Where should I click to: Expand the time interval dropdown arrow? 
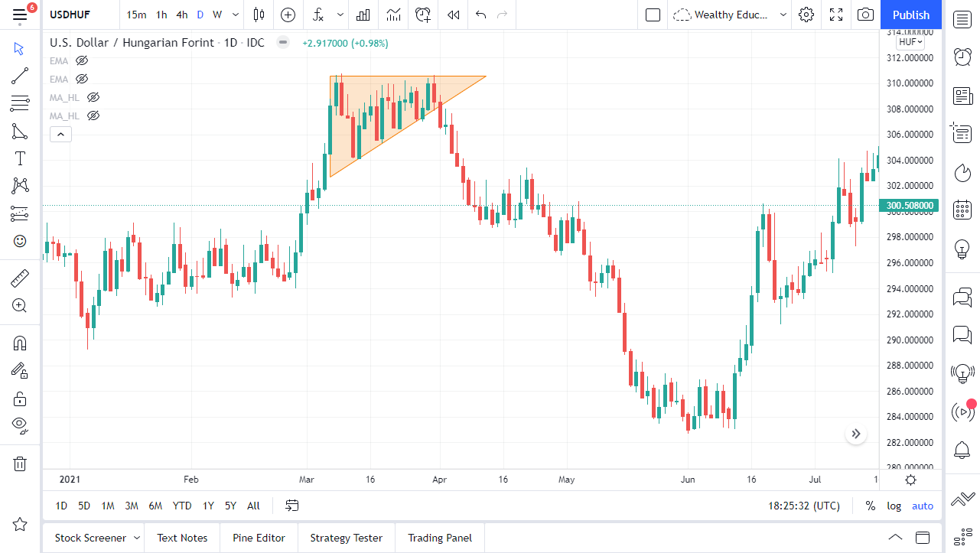click(x=235, y=15)
